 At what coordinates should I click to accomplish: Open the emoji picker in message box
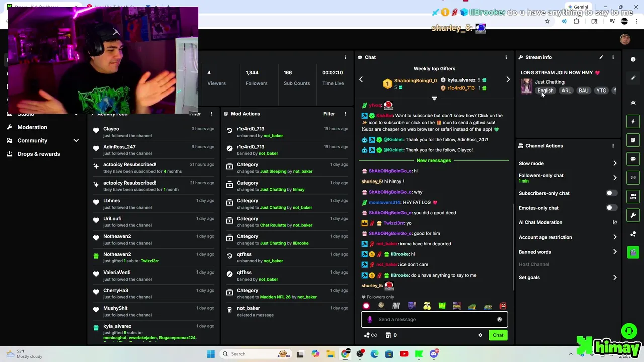(499, 319)
